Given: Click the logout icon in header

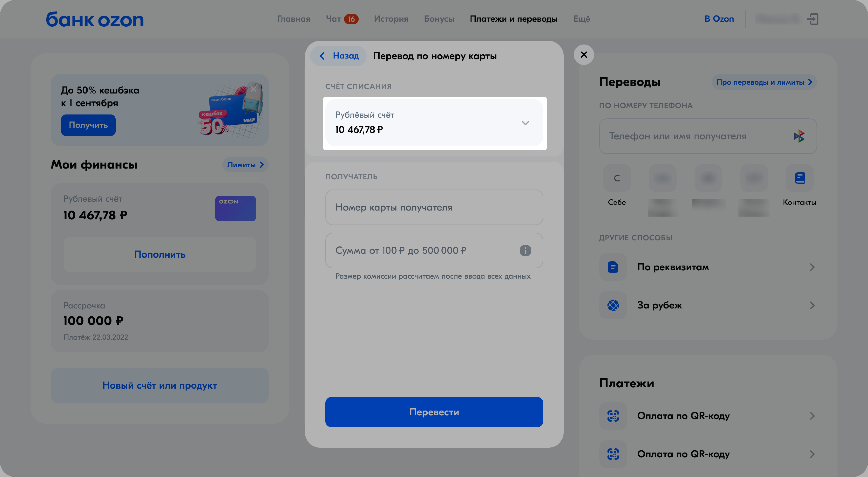Looking at the screenshot, I should click(x=813, y=19).
